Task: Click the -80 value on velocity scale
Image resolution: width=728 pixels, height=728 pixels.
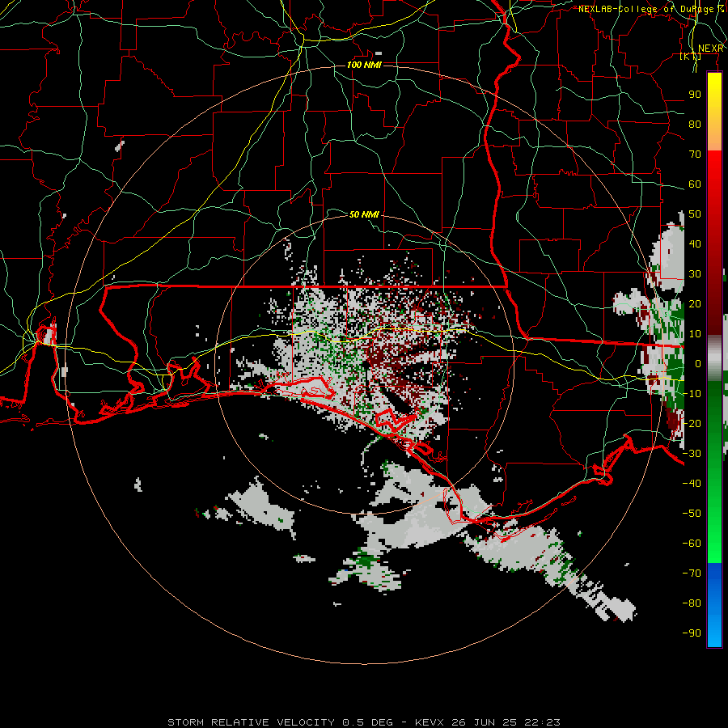Action: tap(692, 603)
